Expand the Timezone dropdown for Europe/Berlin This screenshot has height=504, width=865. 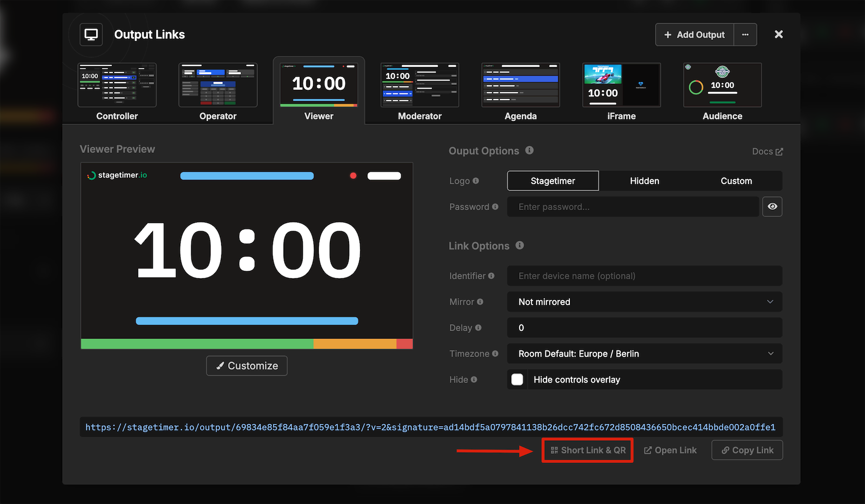tap(644, 353)
